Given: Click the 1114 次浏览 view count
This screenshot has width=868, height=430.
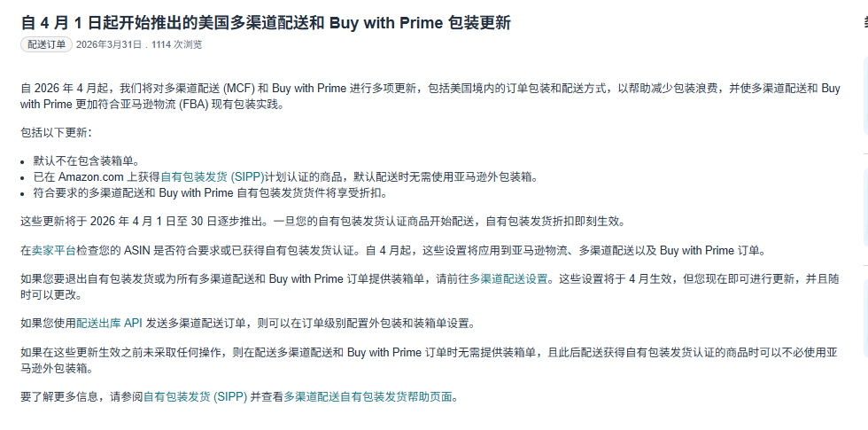Looking at the screenshot, I should 176,44.
